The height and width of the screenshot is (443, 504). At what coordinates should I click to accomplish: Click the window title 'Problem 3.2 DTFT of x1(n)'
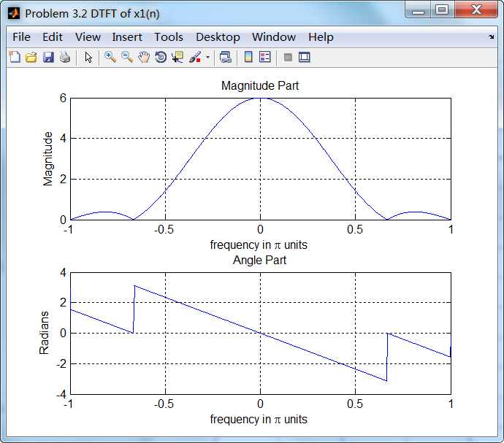(92, 13)
